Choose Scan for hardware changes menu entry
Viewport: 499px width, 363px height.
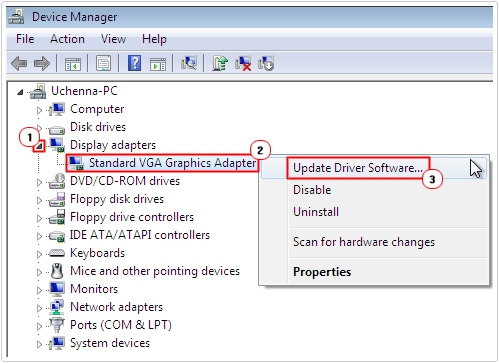373,242
